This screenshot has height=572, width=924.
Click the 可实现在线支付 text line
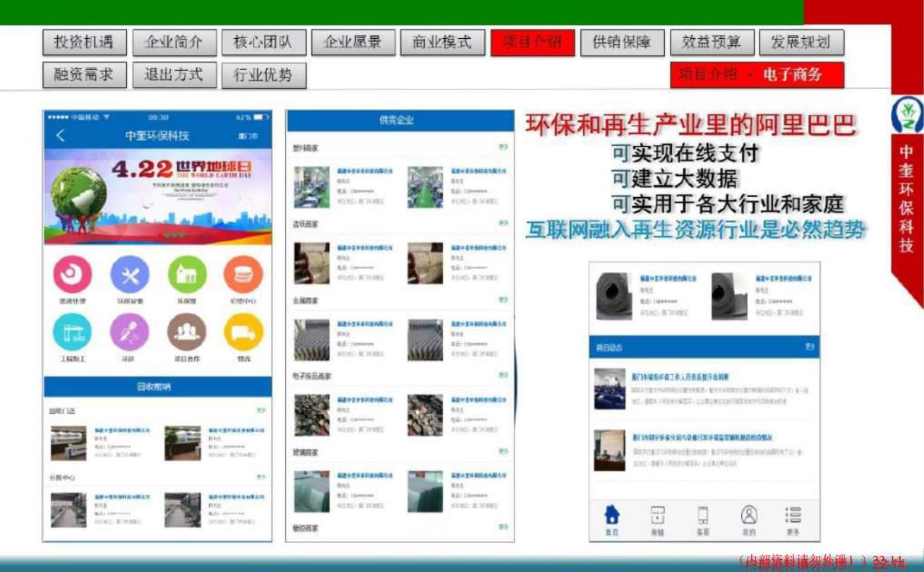coord(684,153)
